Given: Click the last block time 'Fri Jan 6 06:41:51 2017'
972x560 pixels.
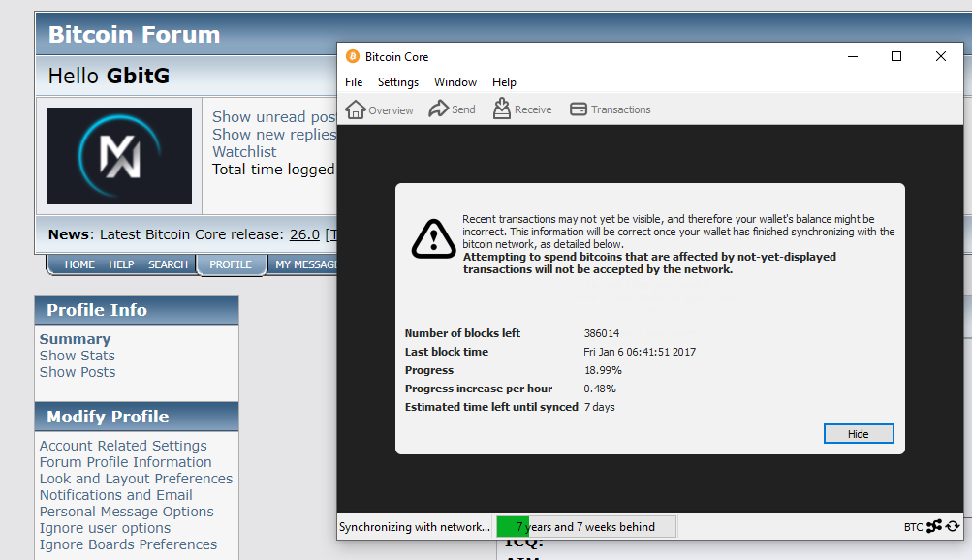Looking at the screenshot, I should (x=640, y=352).
